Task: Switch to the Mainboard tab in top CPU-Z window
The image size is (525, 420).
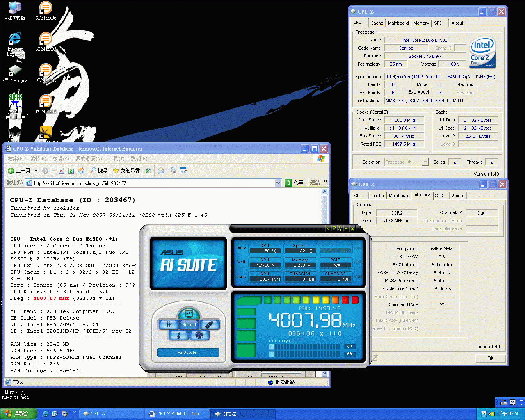Action: [x=398, y=23]
